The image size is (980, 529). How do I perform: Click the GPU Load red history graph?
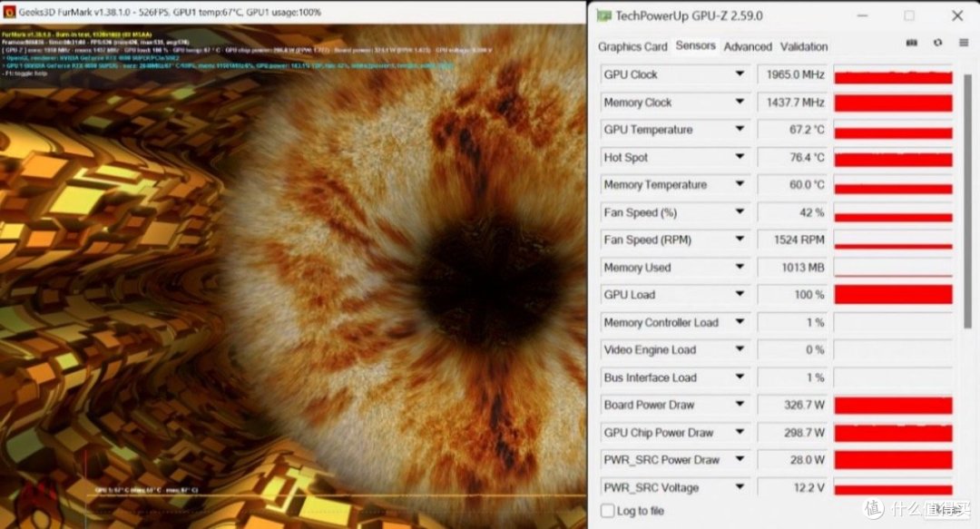pyautogui.click(x=893, y=295)
